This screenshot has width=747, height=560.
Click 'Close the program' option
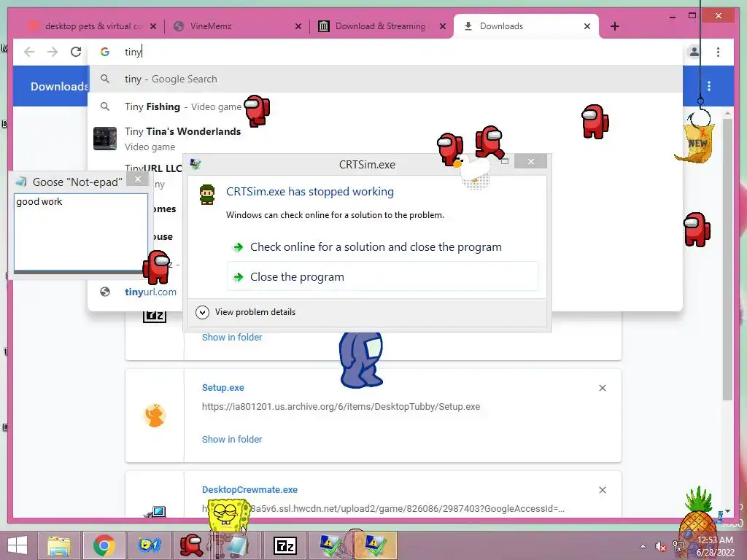382,276
